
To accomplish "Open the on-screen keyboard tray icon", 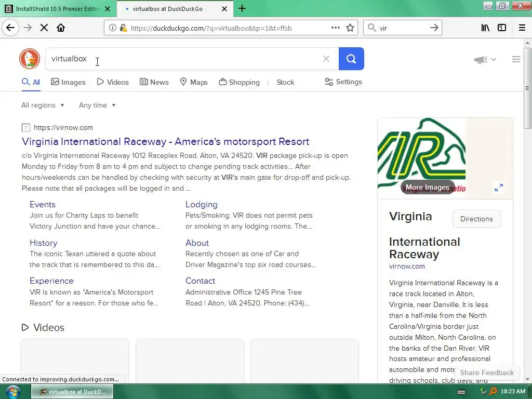I will tap(461, 392).
